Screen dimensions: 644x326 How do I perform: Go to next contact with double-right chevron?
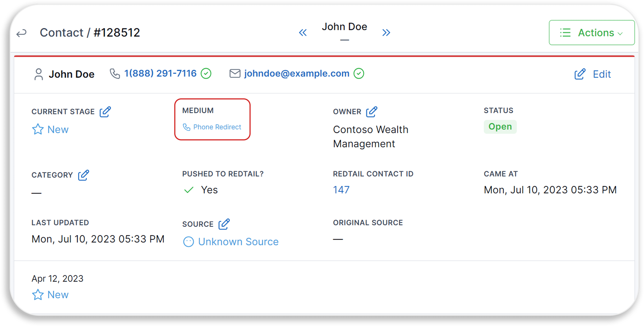(x=386, y=32)
